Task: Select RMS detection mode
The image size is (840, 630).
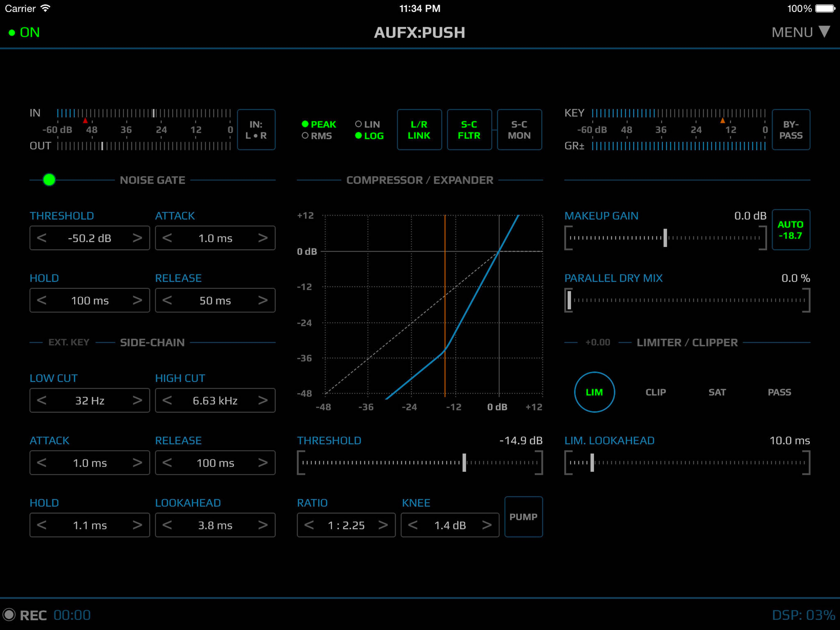Action: click(x=317, y=136)
